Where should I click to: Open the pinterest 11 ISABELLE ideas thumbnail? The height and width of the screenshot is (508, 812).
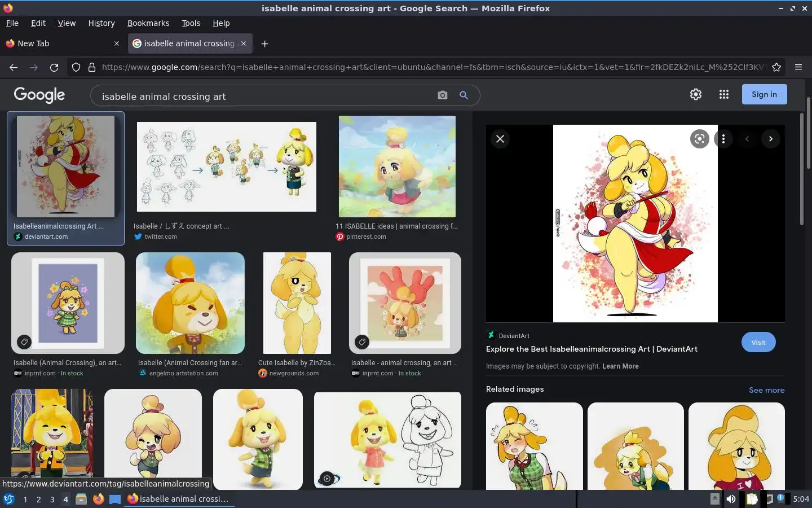(x=397, y=167)
